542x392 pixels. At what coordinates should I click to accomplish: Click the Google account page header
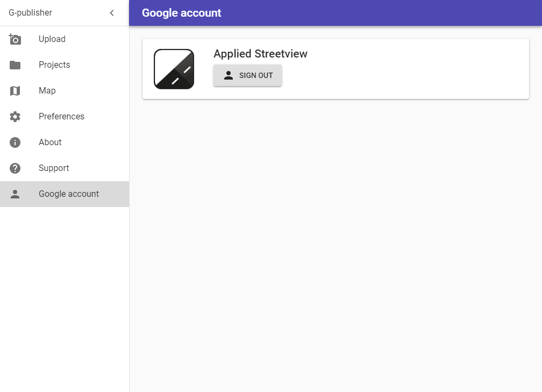[182, 13]
